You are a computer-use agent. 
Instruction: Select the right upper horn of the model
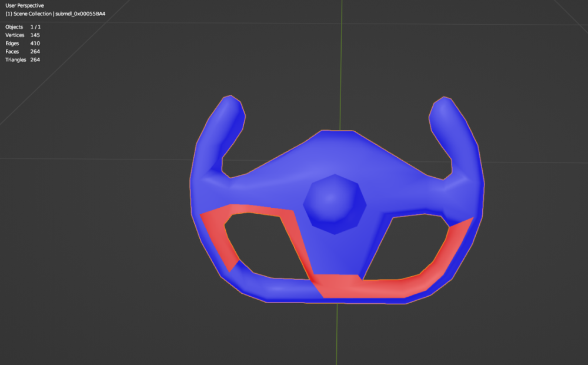(x=455, y=132)
